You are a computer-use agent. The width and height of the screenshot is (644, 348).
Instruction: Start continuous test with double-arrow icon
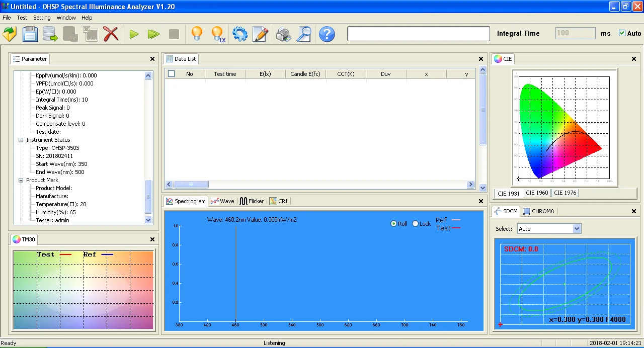pyautogui.click(x=153, y=34)
